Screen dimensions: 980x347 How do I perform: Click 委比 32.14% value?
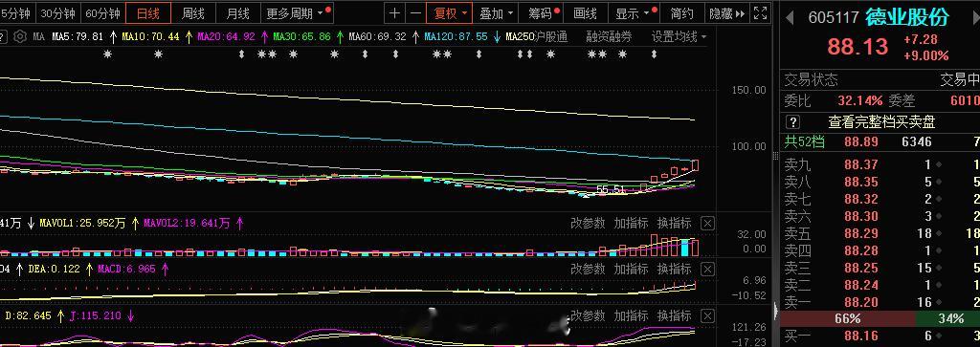coord(860,100)
